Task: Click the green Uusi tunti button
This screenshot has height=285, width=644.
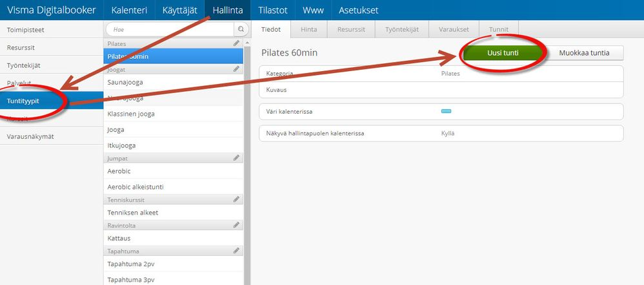Action: point(503,53)
